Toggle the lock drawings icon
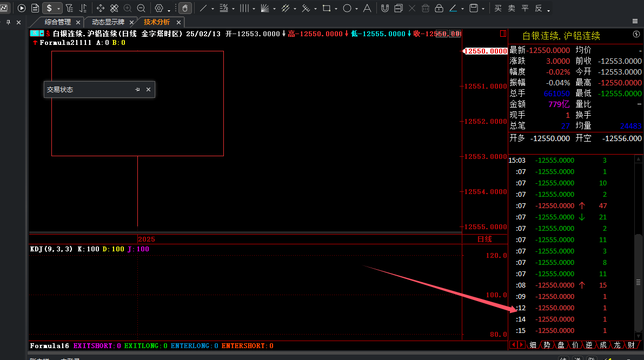The image size is (644, 360). tap(439, 8)
